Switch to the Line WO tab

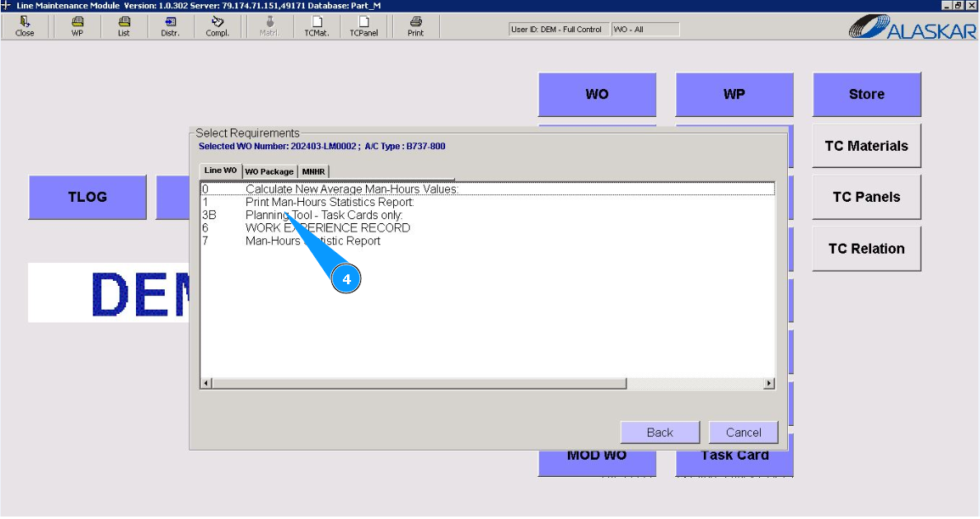point(221,171)
